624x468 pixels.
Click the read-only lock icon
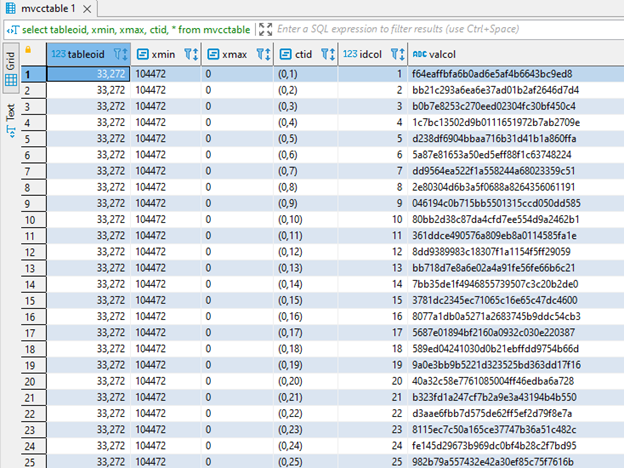click(x=28, y=50)
